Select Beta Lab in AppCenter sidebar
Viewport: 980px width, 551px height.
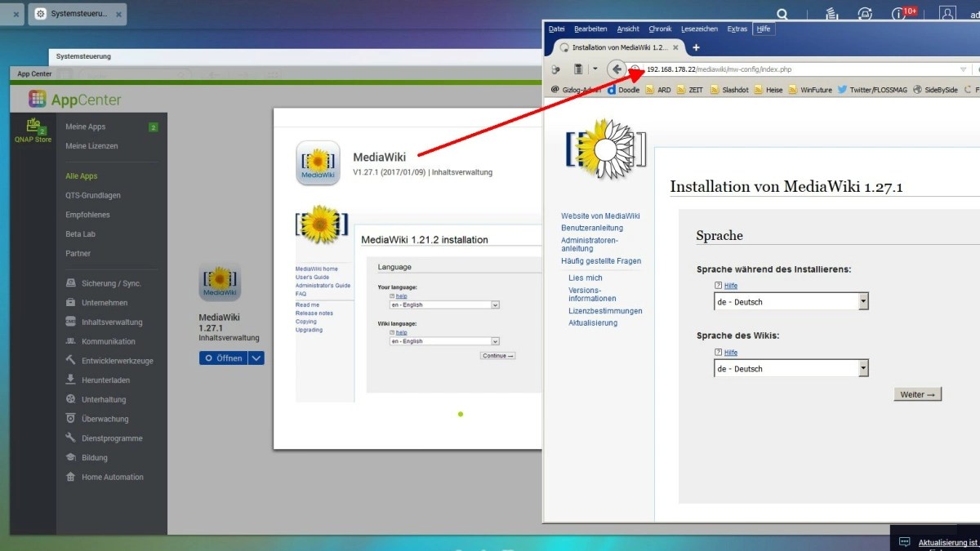81,234
